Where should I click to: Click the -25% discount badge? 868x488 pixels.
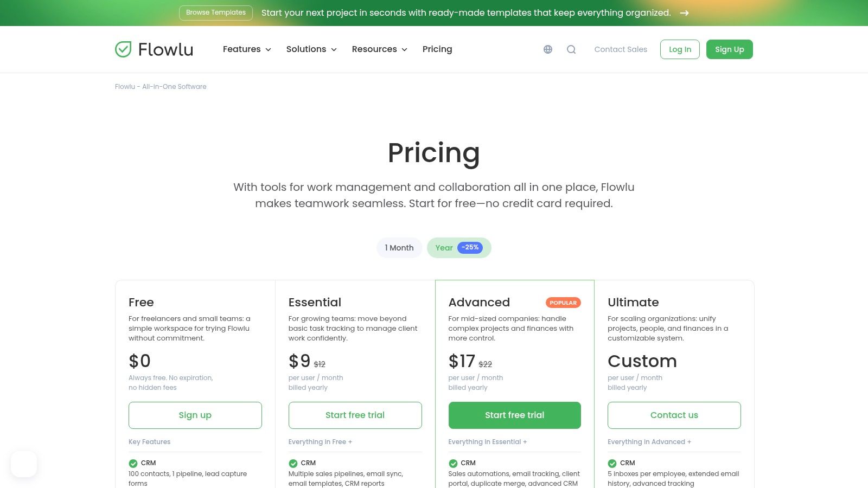(470, 247)
